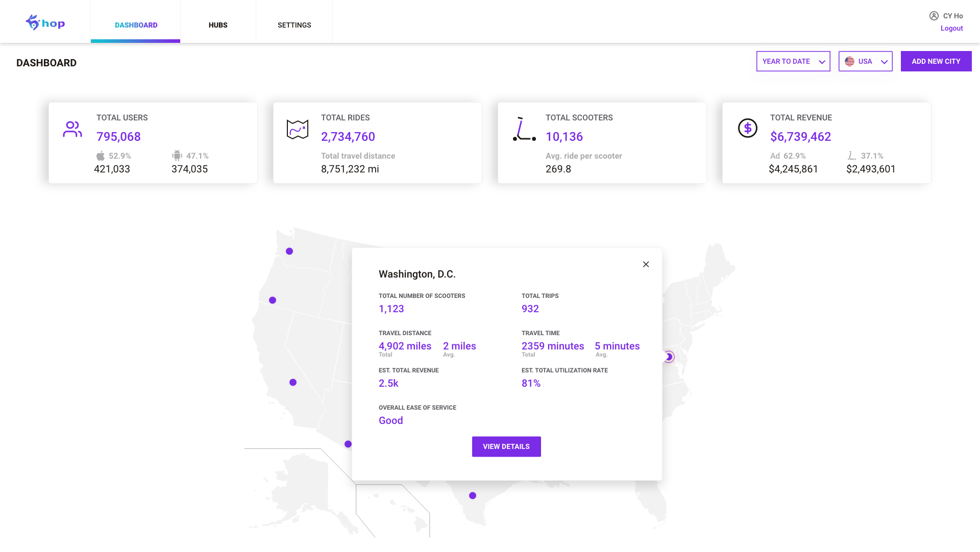Screen dimensions: 980x552
Task: Click the USA flag icon
Action: pyautogui.click(x=849, y=61)
